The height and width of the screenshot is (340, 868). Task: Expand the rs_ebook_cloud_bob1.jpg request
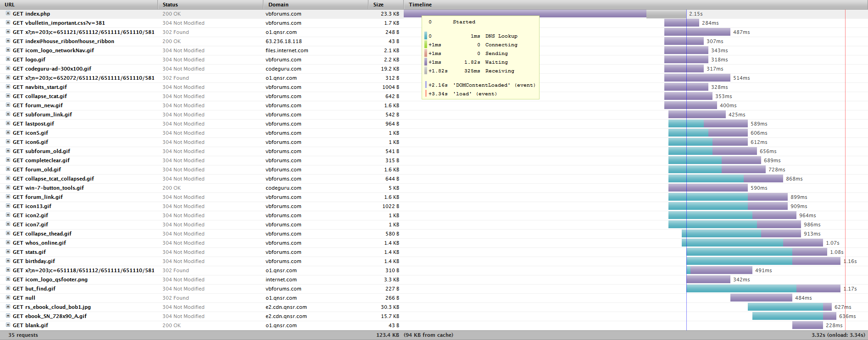tap(8, 307)
